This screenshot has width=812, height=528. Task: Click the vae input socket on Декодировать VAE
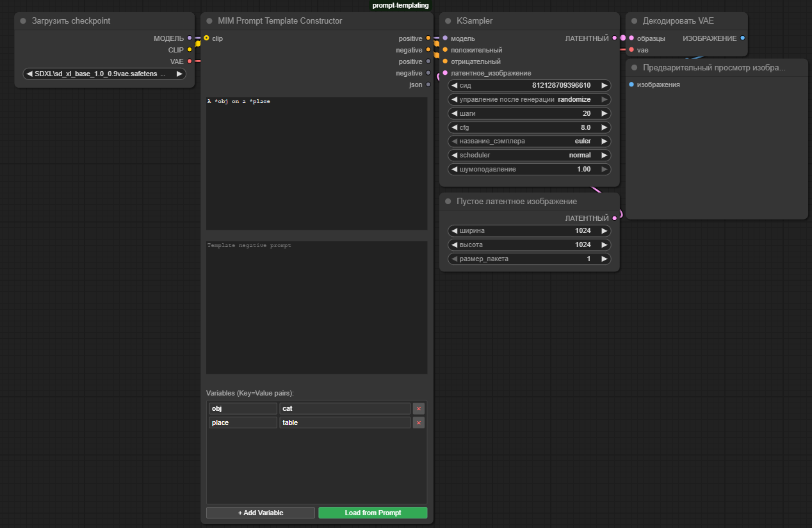631,50
